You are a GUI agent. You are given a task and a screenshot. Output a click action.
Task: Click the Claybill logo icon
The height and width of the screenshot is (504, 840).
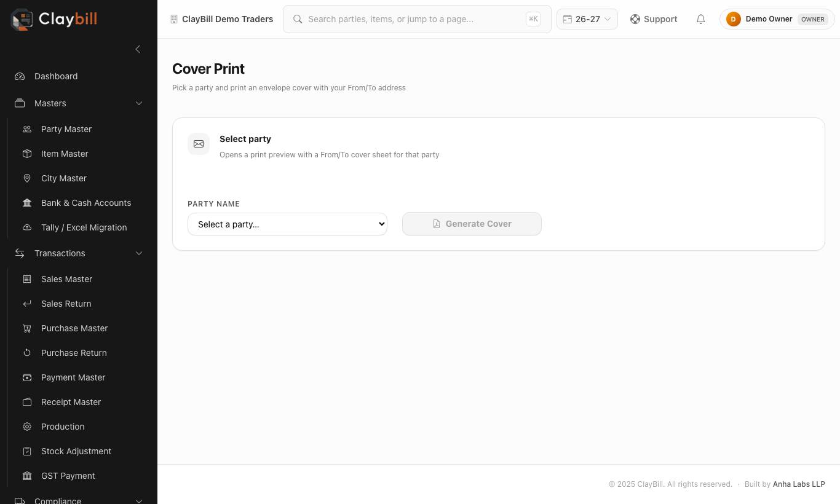coord(22,20)
